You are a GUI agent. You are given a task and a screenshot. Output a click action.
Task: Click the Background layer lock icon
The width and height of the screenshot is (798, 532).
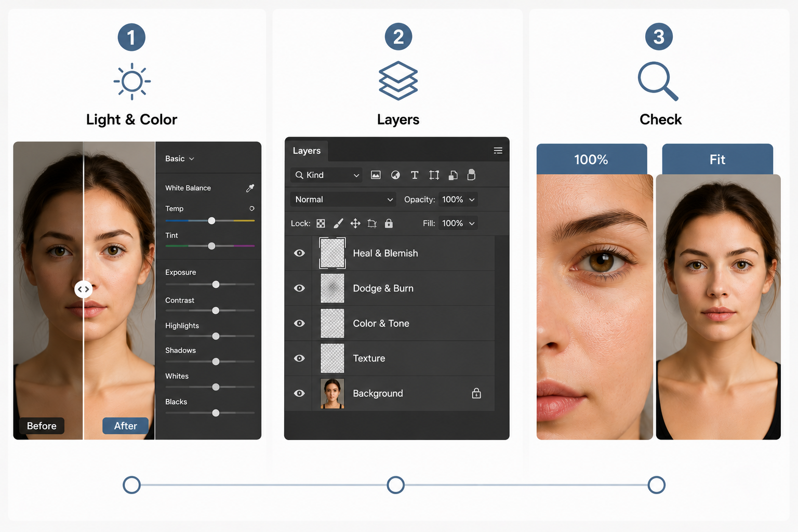[476, 393]
